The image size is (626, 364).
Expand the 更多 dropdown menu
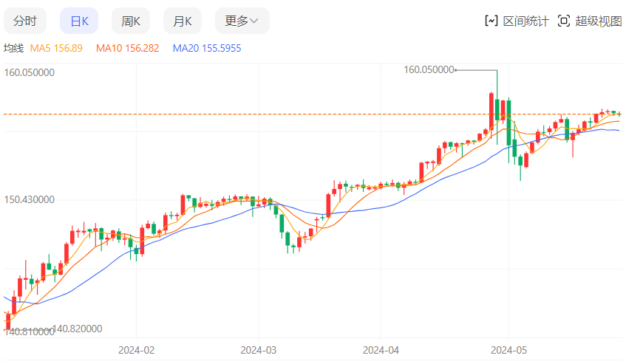237,21
